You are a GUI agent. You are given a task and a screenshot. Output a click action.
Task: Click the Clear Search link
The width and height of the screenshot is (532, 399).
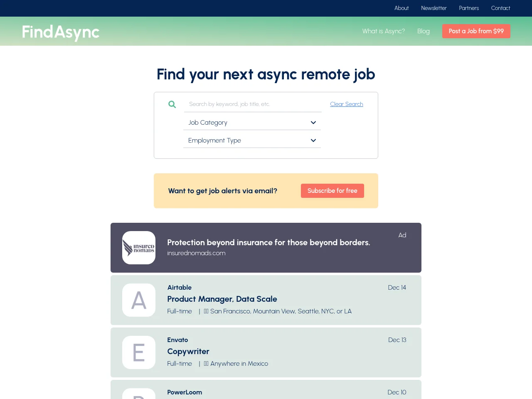pyautogui.click(x=347, y=104)
